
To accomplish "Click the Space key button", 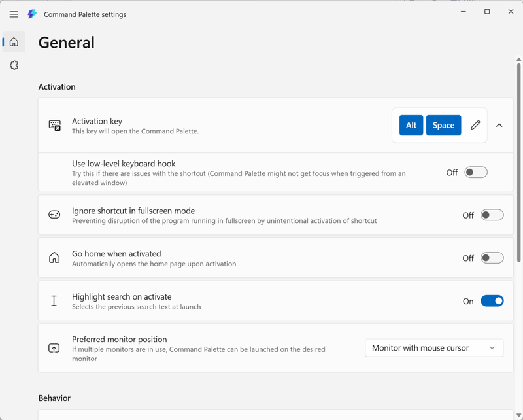I will pyautogui.click(x=443, y=125).
